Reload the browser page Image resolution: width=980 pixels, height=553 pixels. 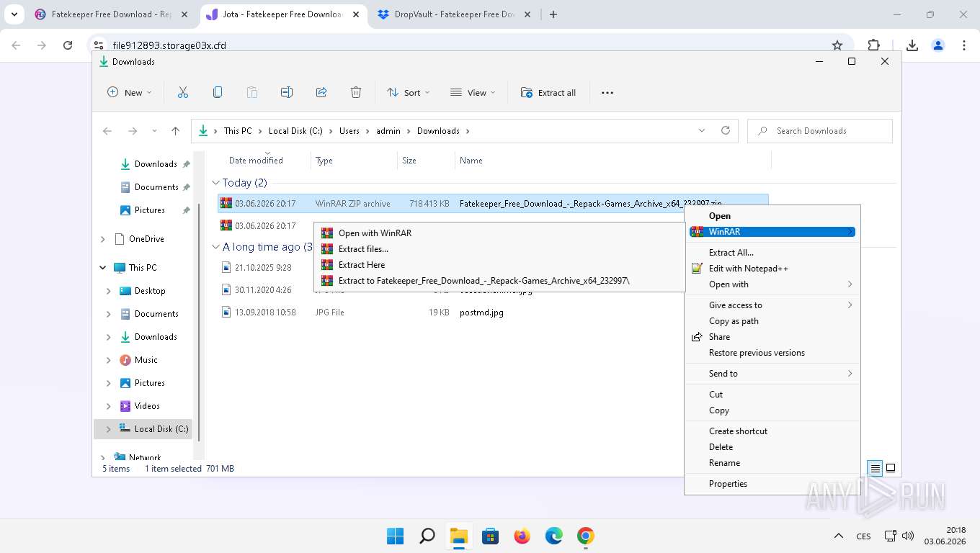68,45
